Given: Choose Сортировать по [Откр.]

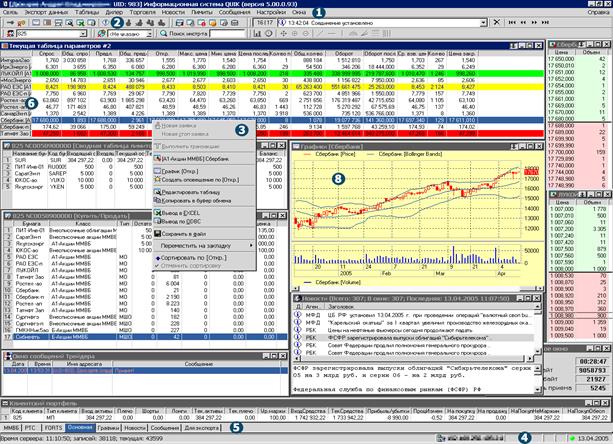Looking at the screenshot, I should coord(204,258).
